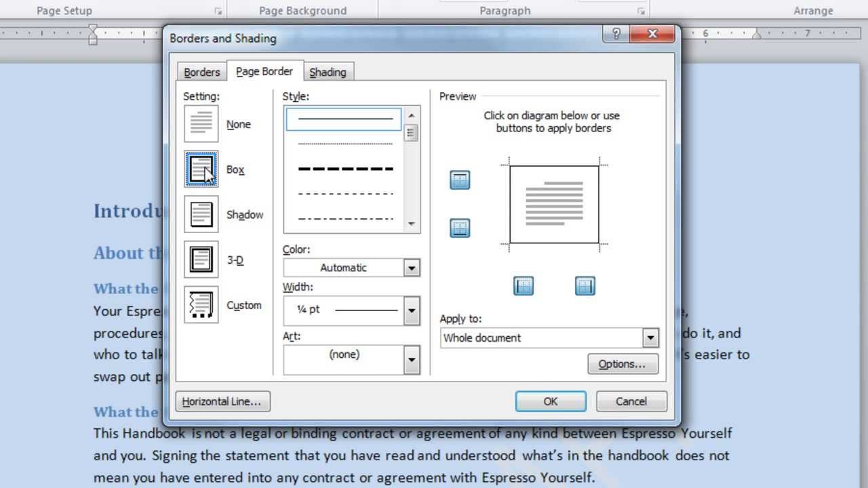Pick the Shadow border setting icon
The image size is (868, 488).
click(x=201, y=214)
